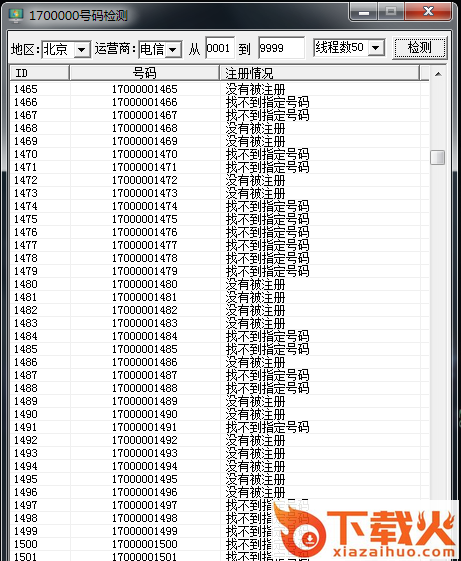Select the row for number 17000001480
This screenshot has width=461, height=561.
coord(219,284)
